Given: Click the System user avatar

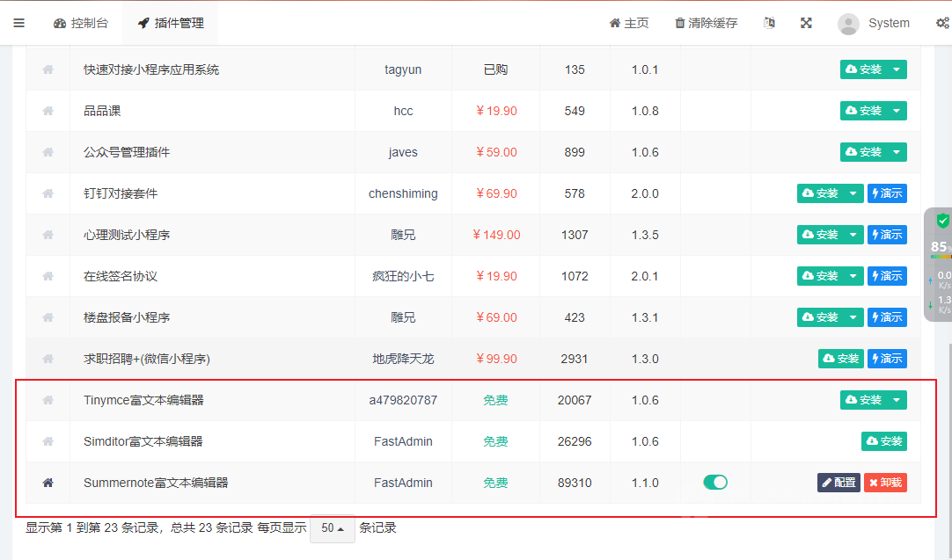Looking at the screenshot, I should click(848, 24).
